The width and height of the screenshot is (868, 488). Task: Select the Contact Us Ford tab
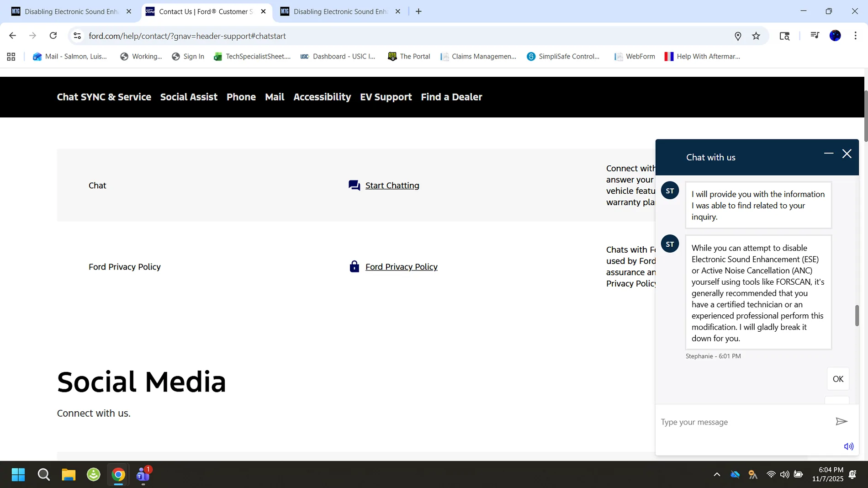coord(206,11)
